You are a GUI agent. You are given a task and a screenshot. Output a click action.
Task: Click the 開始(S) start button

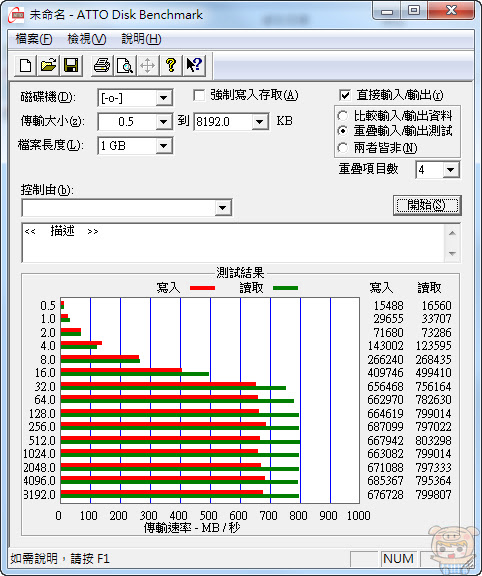[x=427, y=205]
